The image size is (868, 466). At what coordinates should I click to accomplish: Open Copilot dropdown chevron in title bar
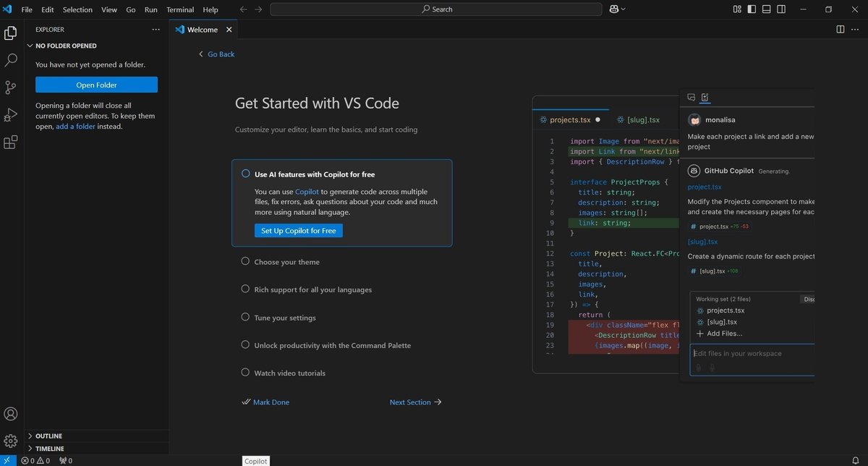coord(624,9)
